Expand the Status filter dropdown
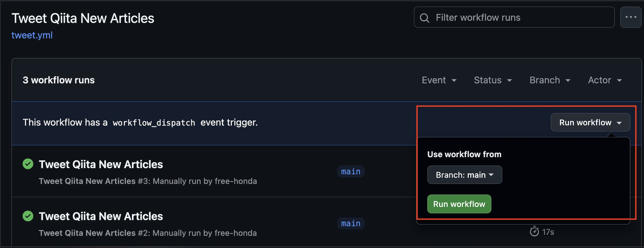644x248 pixels. (492, 80)
